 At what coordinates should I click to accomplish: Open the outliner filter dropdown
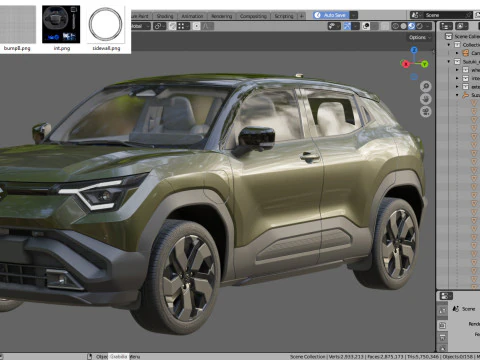click(x=462, y=26)
